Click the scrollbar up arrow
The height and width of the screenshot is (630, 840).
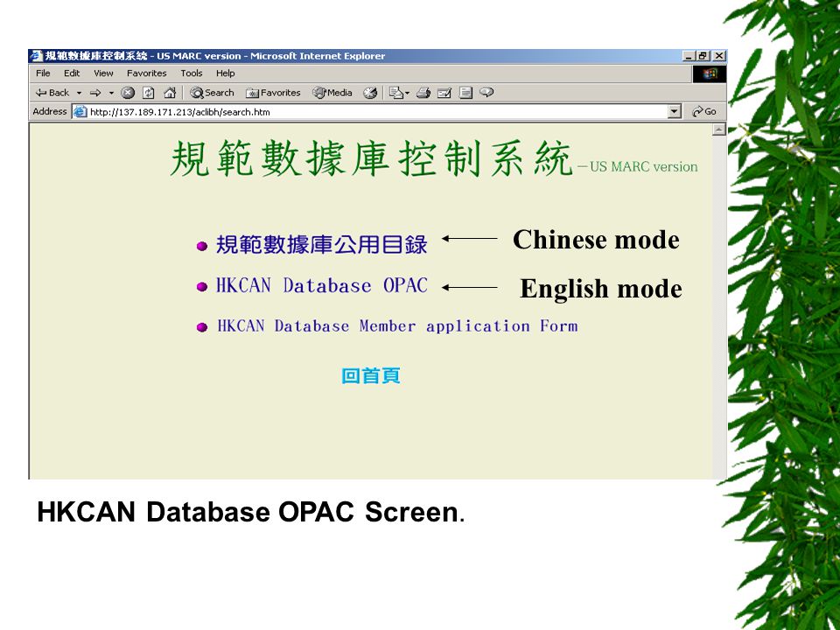(719, 129)
